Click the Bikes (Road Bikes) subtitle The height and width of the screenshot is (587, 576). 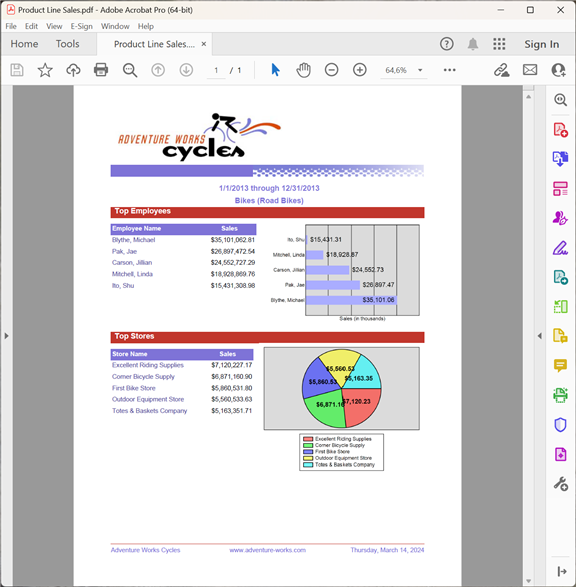click(269, 201)
